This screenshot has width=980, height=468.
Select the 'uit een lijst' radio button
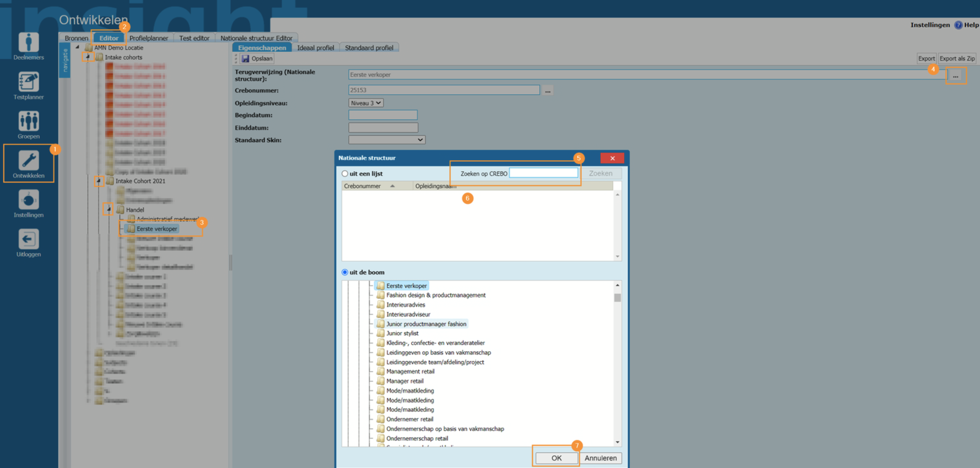coord(345,173)
